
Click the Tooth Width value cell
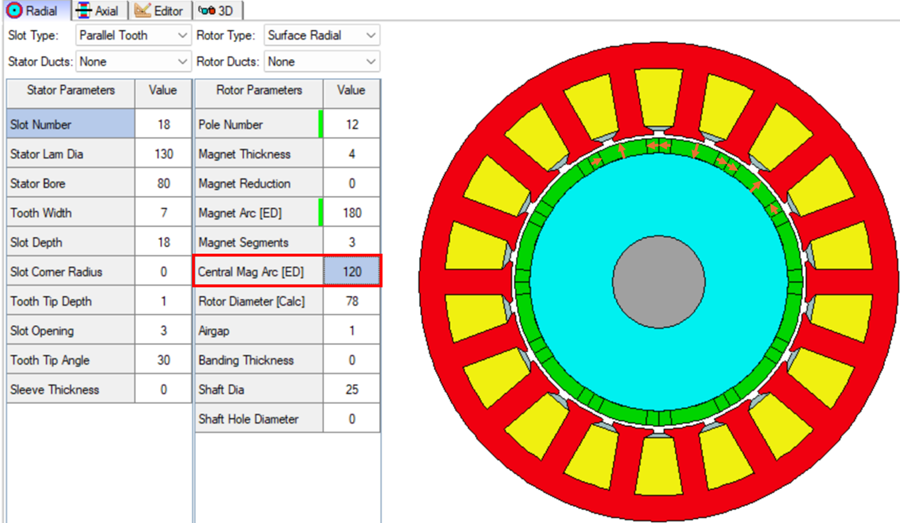164,213
